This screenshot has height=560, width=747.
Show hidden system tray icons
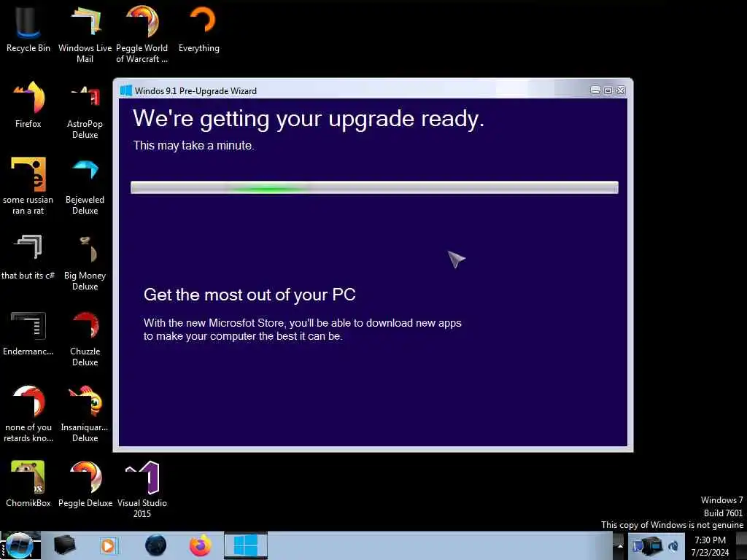[x=620, y=545]
